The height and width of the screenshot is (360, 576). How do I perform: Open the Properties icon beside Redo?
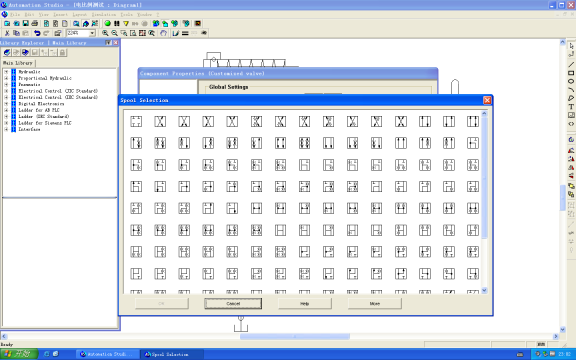point(58,33)
